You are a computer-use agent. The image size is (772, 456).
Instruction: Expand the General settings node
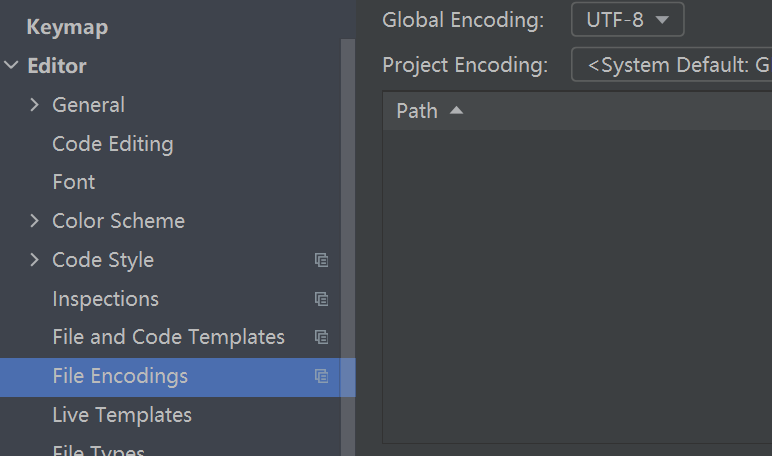(x=35, y=105)
